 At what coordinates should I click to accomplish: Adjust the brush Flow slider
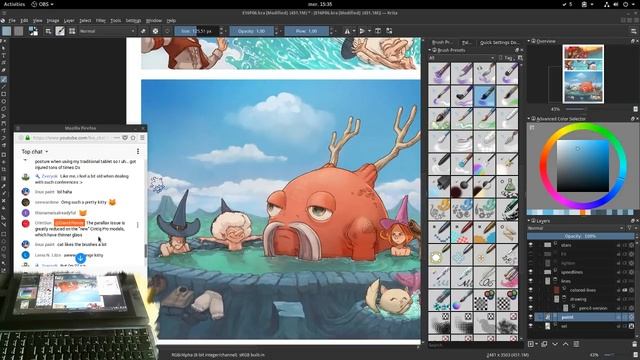click(x=307, y=31)
